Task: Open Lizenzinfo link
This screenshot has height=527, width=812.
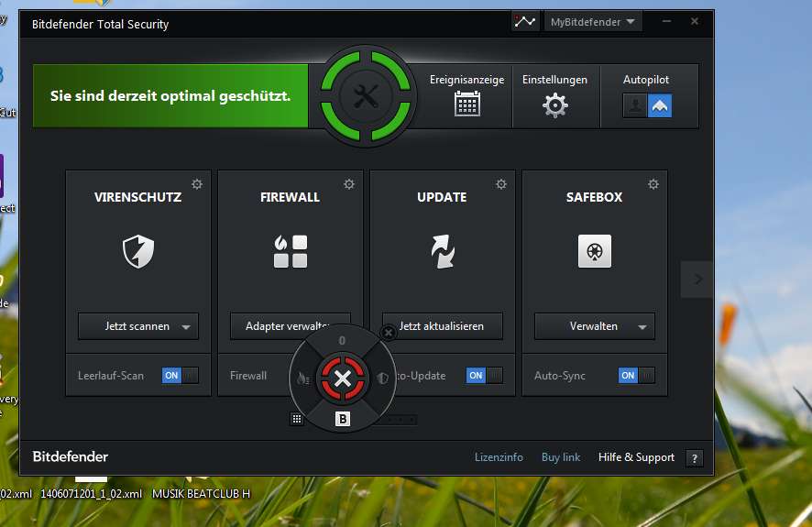Action: (499, 457)
